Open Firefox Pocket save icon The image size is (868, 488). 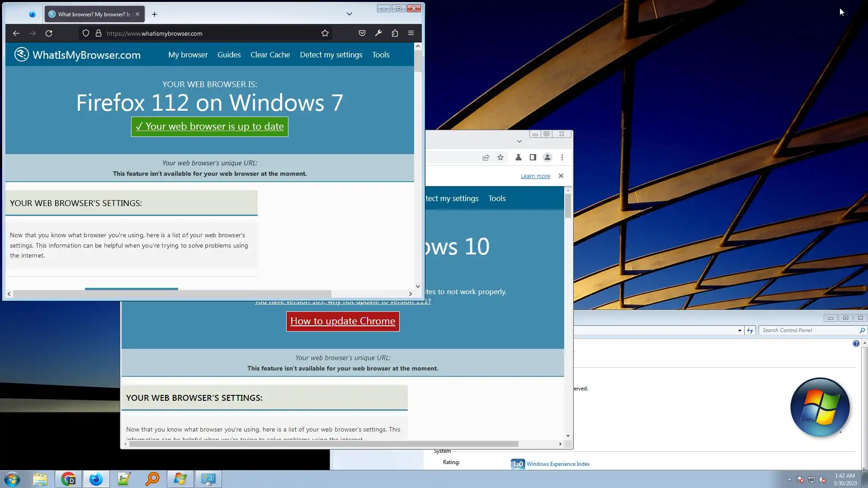[362, 33]
